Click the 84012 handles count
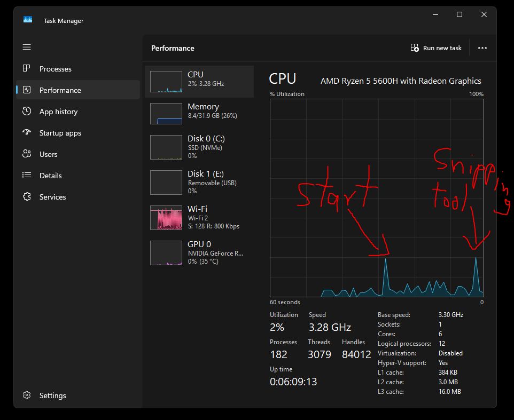This screenshot has width=514, height=420. pos(357,354)
